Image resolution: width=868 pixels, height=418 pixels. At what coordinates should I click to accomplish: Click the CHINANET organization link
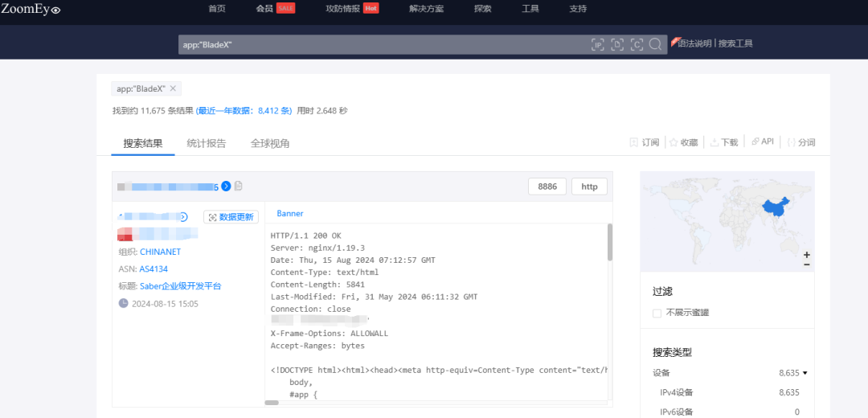[x=161, y=252]
